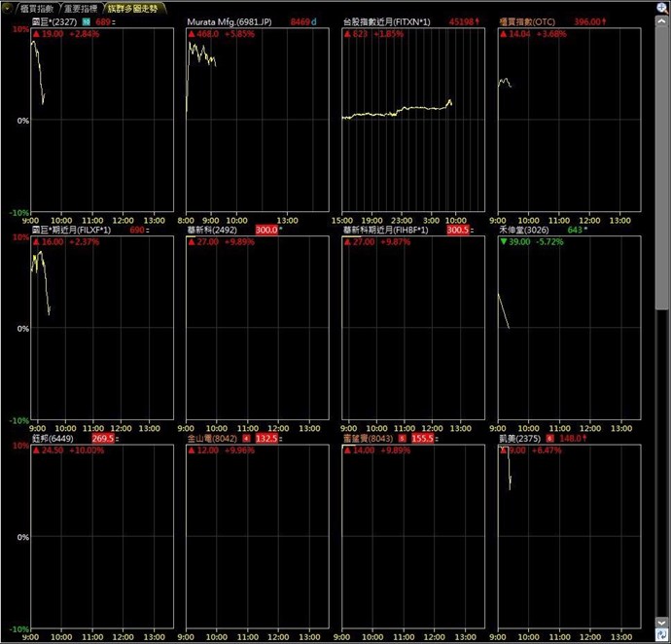
Task: Click the red 6 badge next to 凱美(2375)
Action: [x=549, y=439]
